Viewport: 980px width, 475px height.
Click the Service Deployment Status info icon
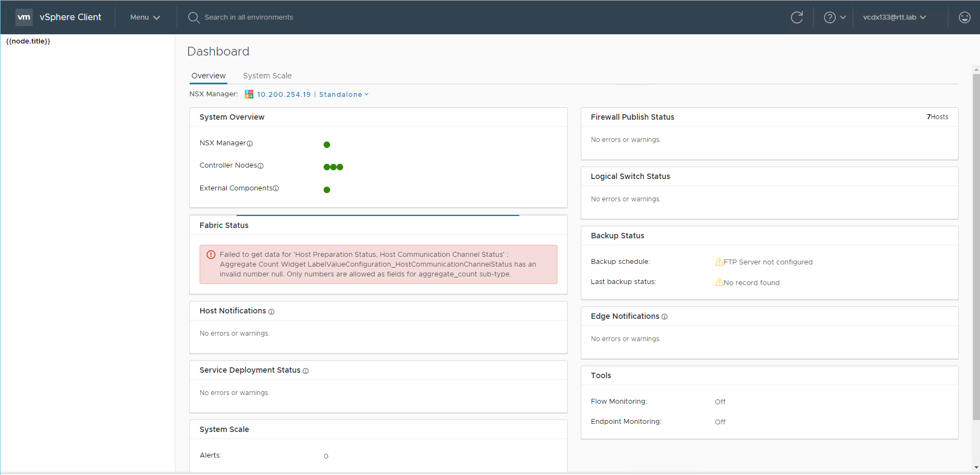point(306,371)
